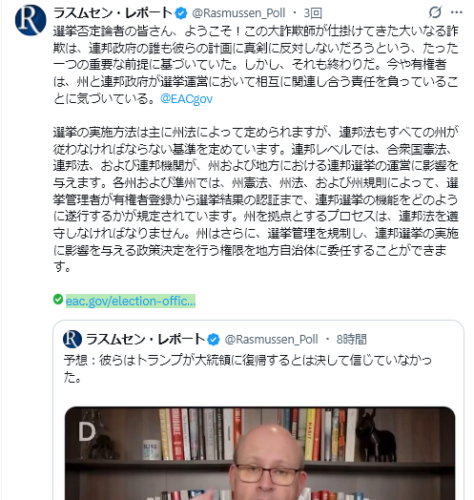Viewport: 474px width, 500px height.
Task: Open the @EACgov mention link
Action: [186, 99]
